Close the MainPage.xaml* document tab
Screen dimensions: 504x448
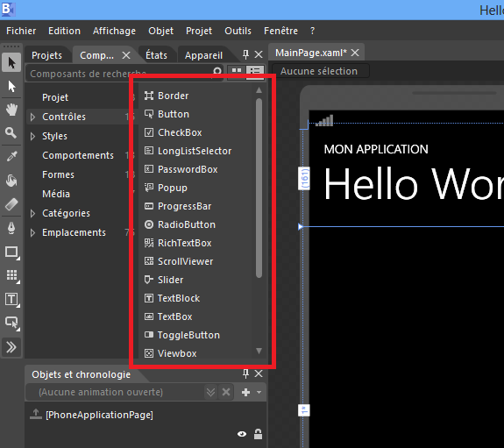tap(355, 53)
